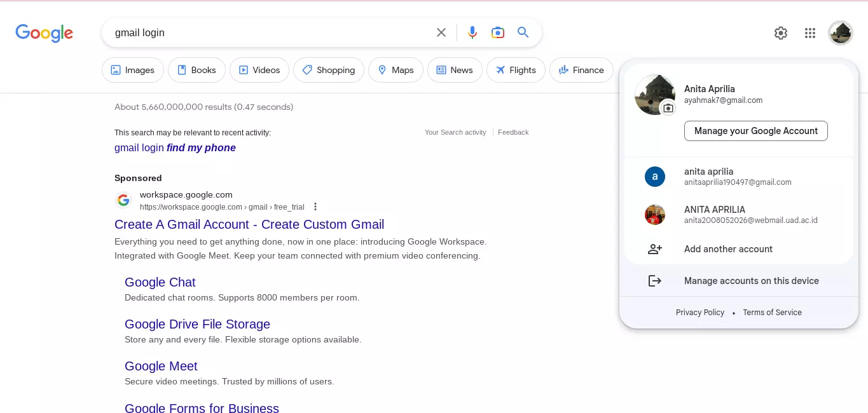Image resolution: width=868 pixels, height=413 pixels.
Task: Open Quick Settings gear icon
Action: [781, 33]
